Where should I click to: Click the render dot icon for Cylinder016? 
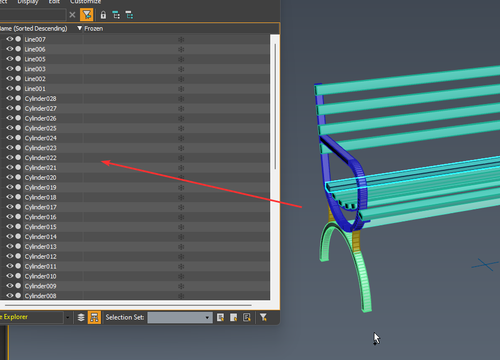[x=18, y=217]
